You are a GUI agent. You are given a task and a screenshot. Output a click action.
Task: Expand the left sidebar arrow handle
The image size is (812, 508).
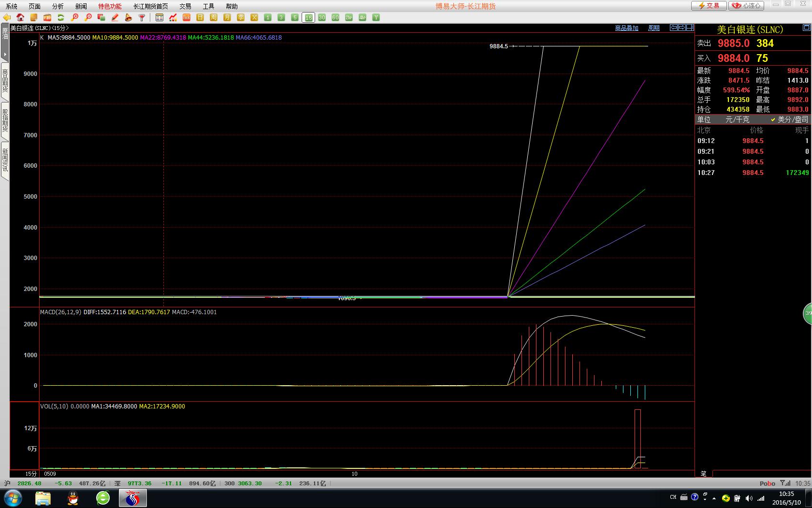tap(5, 54)
